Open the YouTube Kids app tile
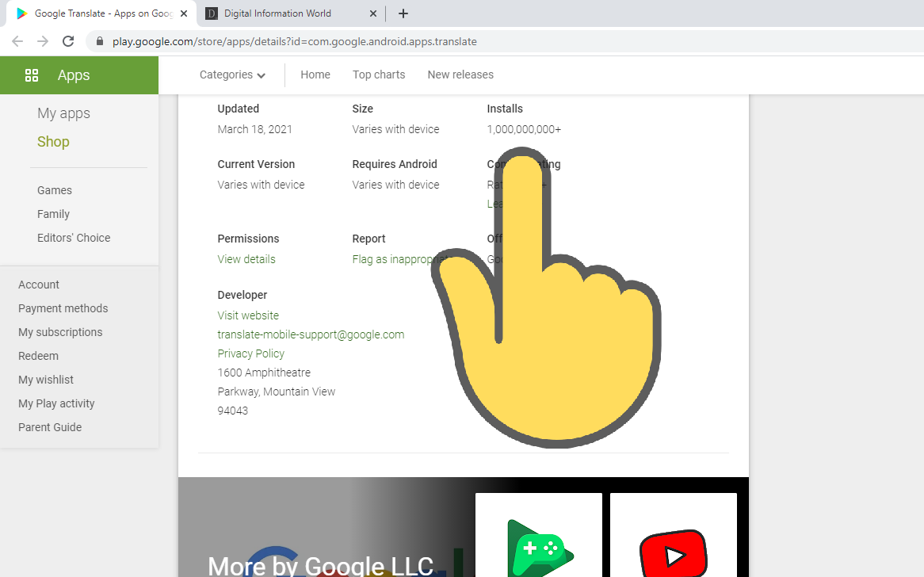 tap(674, 534)
